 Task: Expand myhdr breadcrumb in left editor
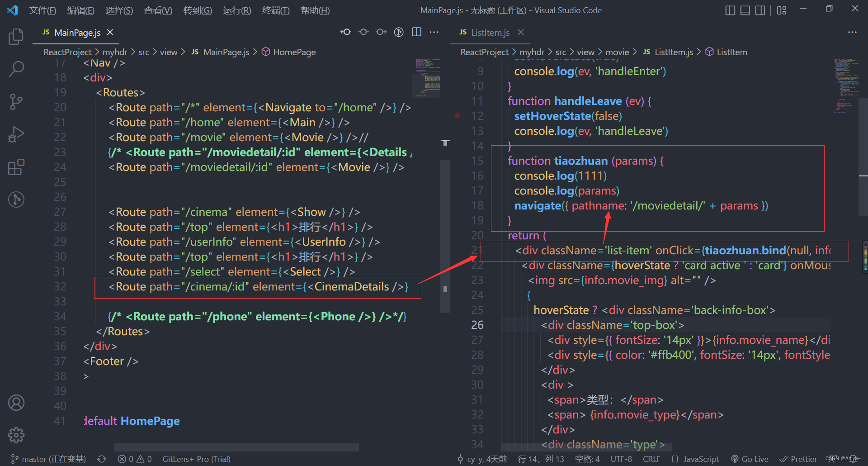(x=115, y=52)
